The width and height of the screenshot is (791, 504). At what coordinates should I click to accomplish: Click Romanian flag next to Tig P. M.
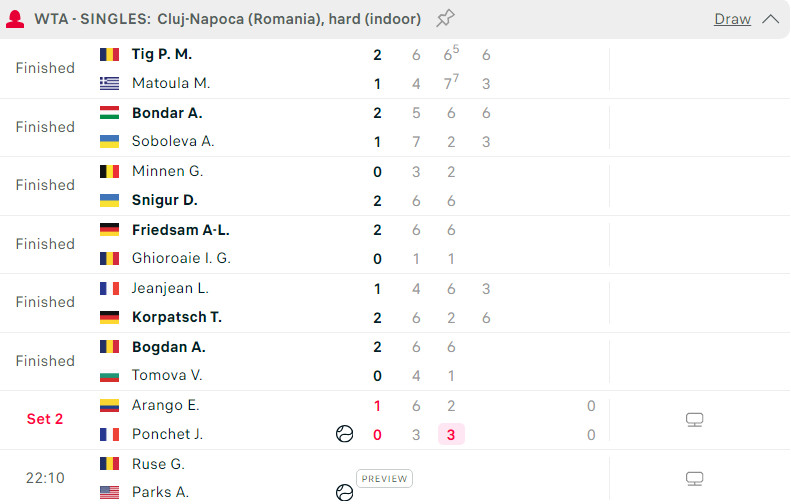click(x=110, y=55)
